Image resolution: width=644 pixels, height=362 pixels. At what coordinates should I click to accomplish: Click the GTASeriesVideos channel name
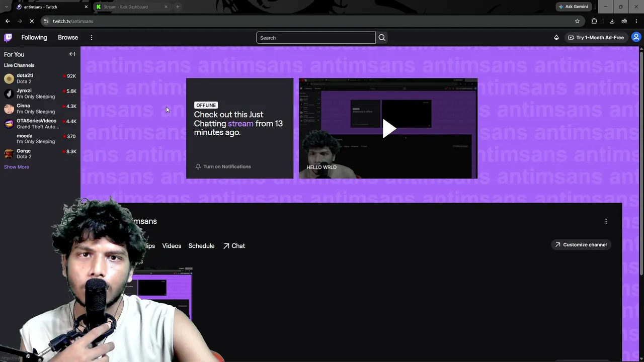pyautogui.click(x=36, y=121)
